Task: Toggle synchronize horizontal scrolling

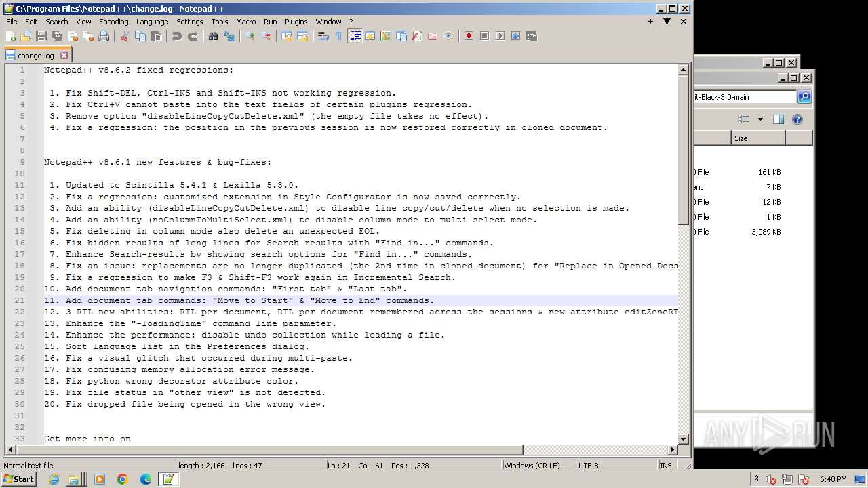Action: point(302,36)
